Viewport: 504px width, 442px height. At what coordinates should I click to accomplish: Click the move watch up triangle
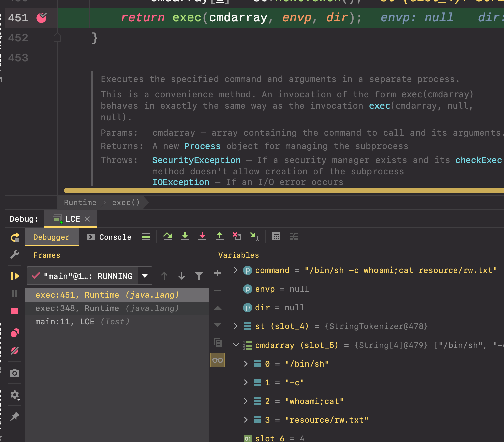218,308
